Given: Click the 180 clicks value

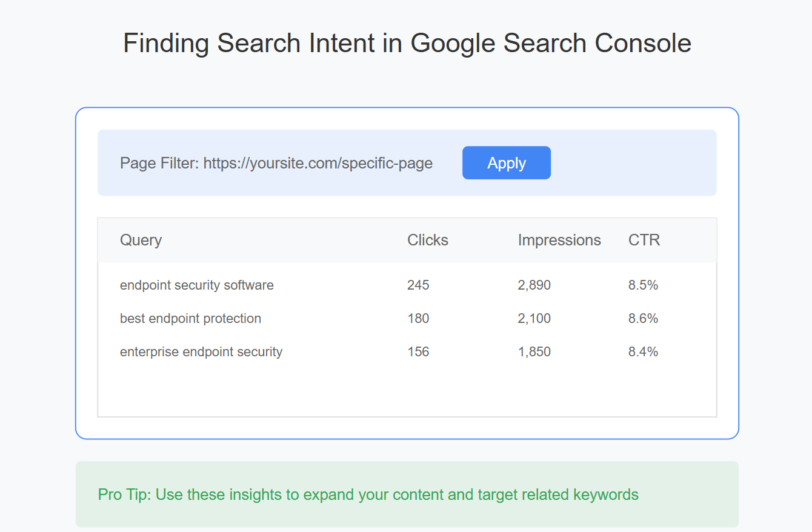Looking at the screenshot, I should [x=418, y=318].
